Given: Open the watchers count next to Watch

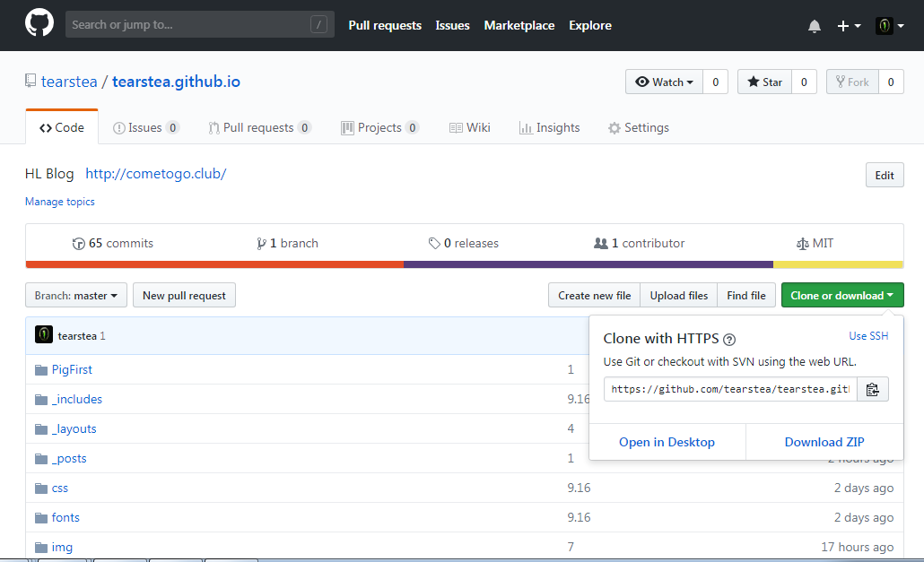Looking at the screenshot, I should (715, 82).
